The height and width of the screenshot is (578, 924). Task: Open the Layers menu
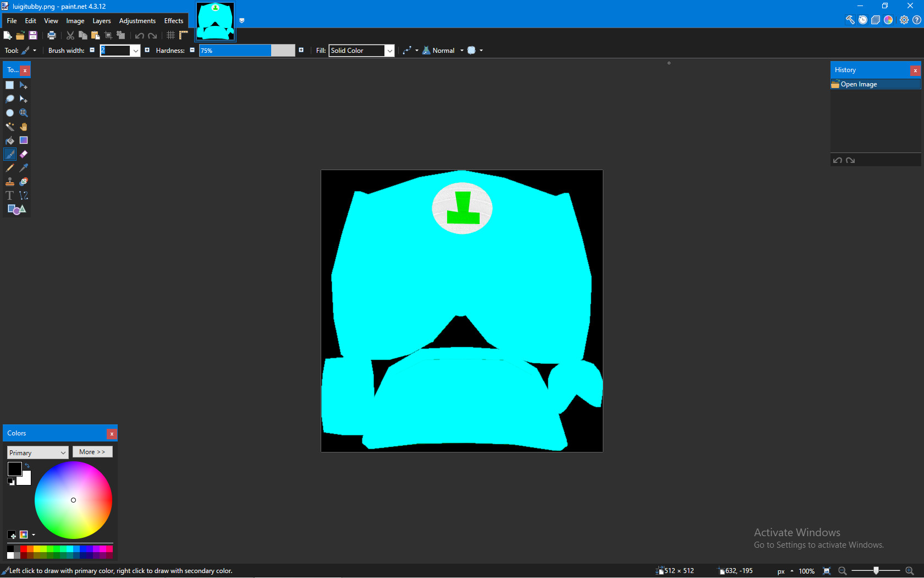101,20
